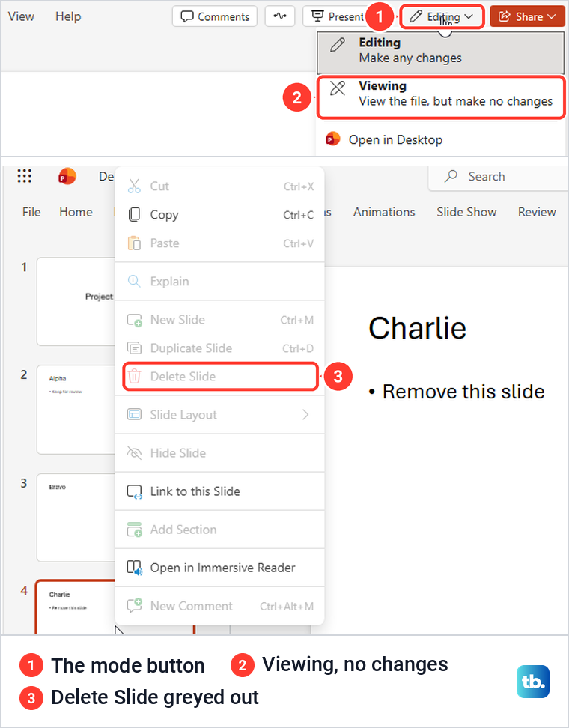Choose Explain in context menu

[x=219, y=281]
